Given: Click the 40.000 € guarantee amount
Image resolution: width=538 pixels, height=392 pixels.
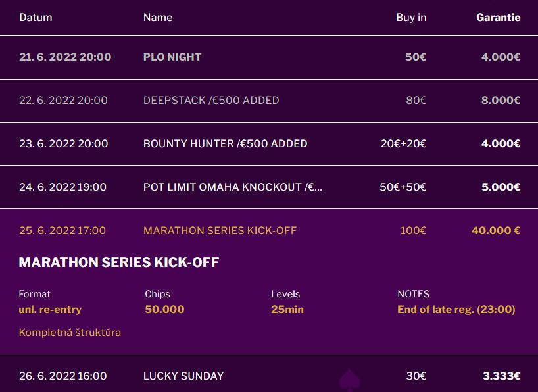Looking at the screenshot, I should [496, 230].
